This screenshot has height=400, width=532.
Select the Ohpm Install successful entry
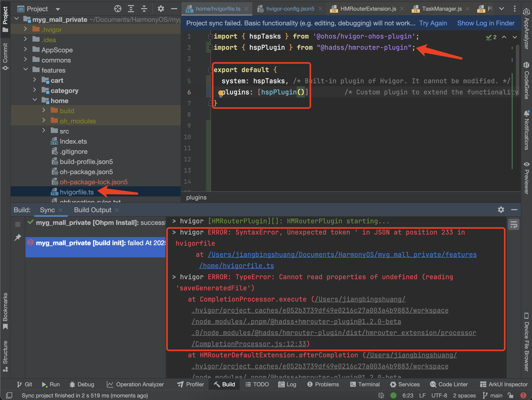tap(95, 223)
